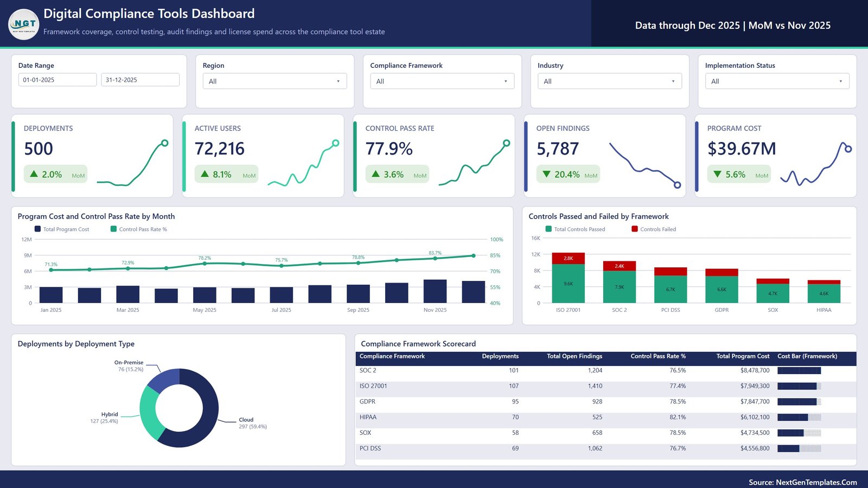This screenshot has width=868, height=488.
Task: Click the $7,949,300 cost cell
Action: pyautogui.click(x=755, y=386)
